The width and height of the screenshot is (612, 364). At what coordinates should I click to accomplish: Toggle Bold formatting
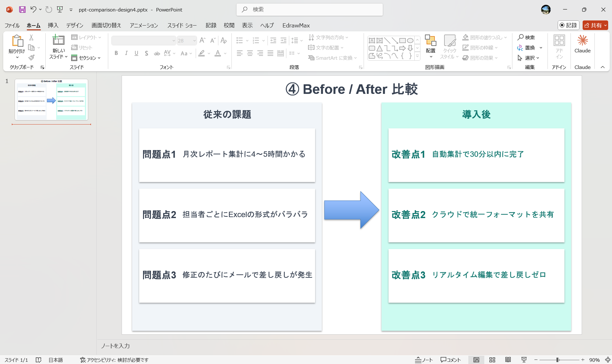[x=116, y=53]
